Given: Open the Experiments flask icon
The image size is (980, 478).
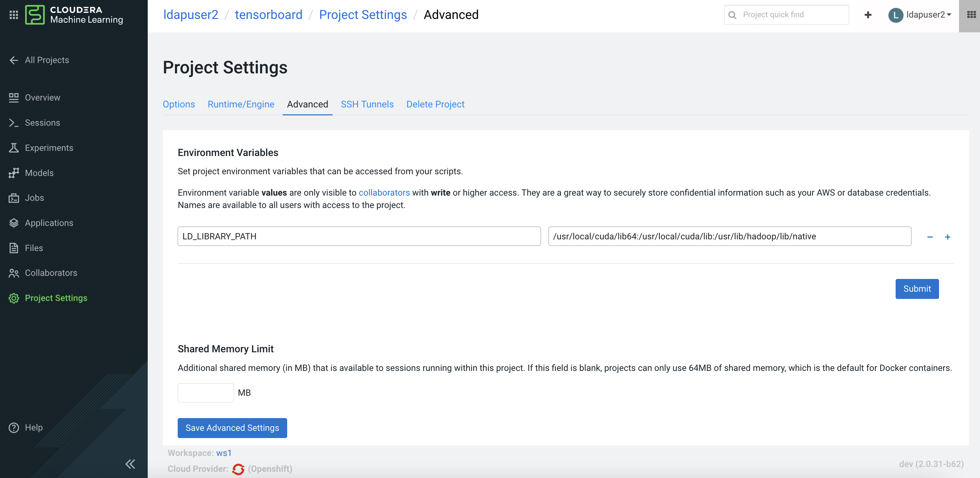Looking at the screenshot, I should coord(14,148).
